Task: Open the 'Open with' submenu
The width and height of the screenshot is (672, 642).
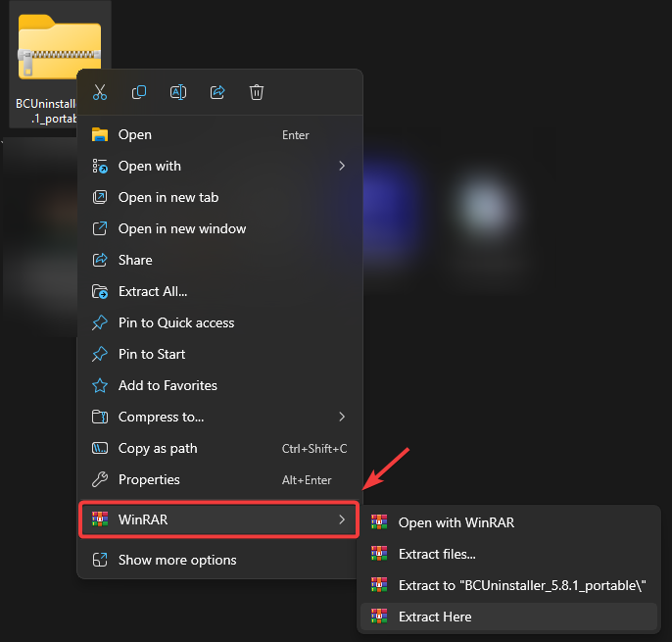Action: click(219, 166)
